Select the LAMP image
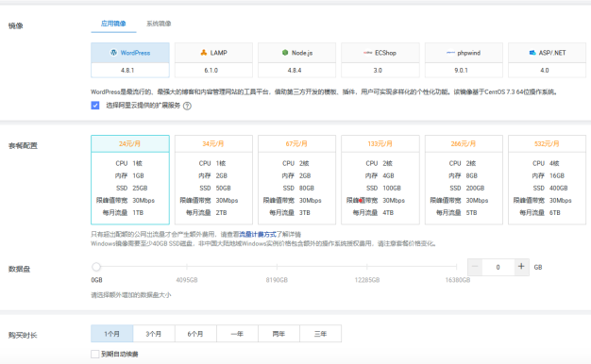591x364 pixels. (x=213, y=53)
